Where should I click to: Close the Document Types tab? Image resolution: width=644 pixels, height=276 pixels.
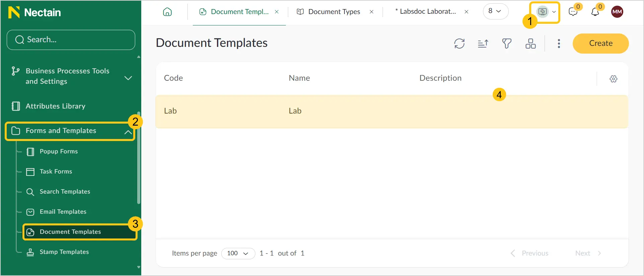coord(372,12)
